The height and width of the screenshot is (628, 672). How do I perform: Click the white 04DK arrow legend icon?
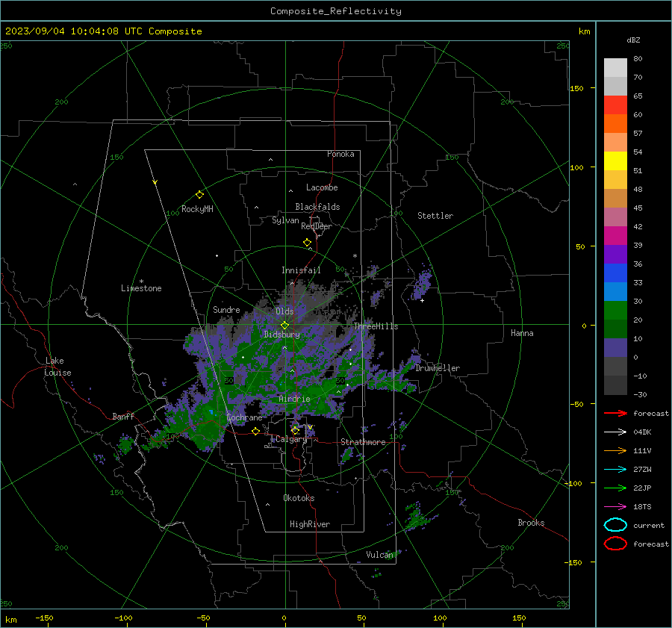(615, 432)
